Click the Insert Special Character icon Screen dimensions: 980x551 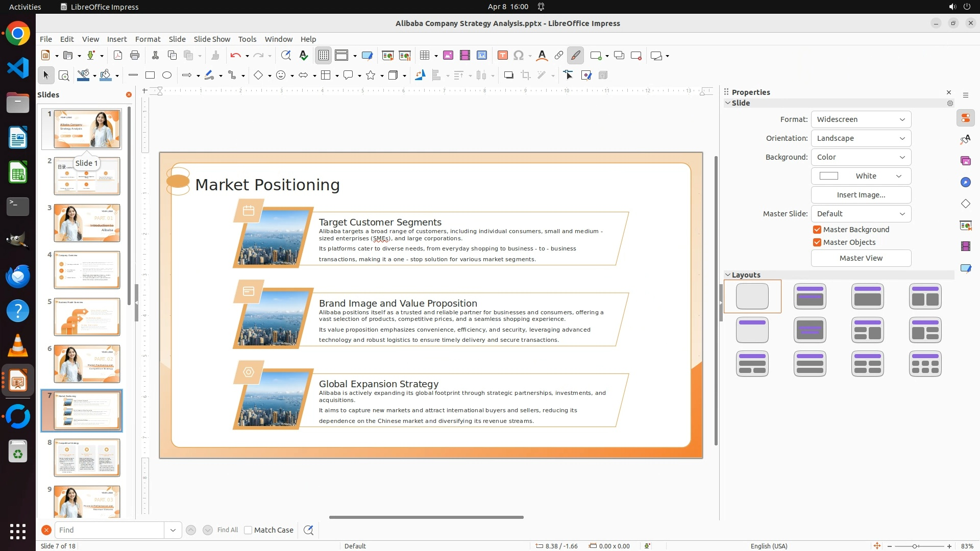tap(519, 56)
